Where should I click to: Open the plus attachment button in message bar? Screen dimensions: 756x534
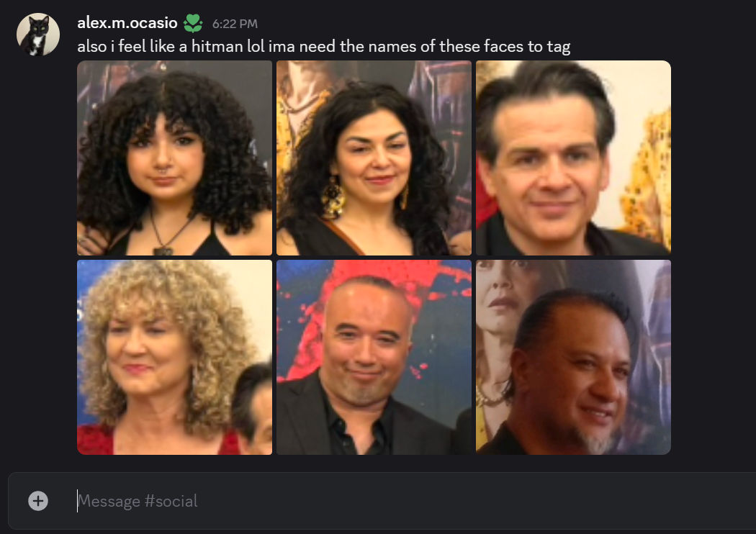(x=38, y=501)
